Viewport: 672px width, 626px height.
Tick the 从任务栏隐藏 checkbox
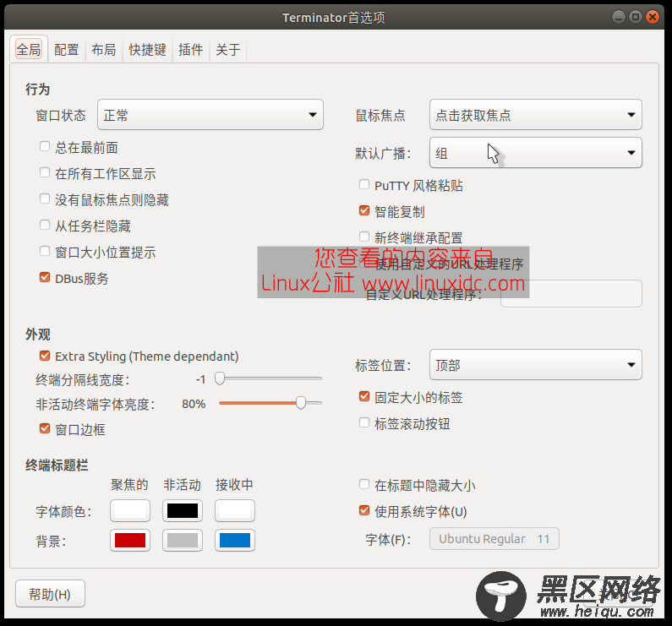tap(45, 225)
